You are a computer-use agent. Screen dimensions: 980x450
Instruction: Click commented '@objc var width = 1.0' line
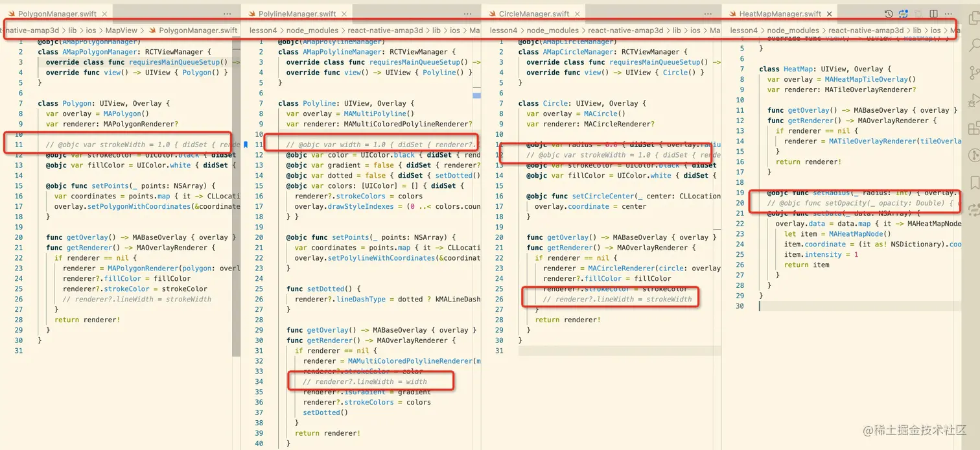[383, 145]
